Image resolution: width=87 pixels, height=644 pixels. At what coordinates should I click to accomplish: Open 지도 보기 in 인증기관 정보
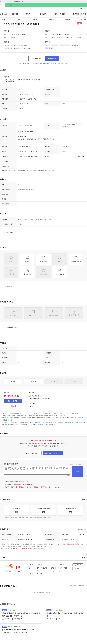81,535
